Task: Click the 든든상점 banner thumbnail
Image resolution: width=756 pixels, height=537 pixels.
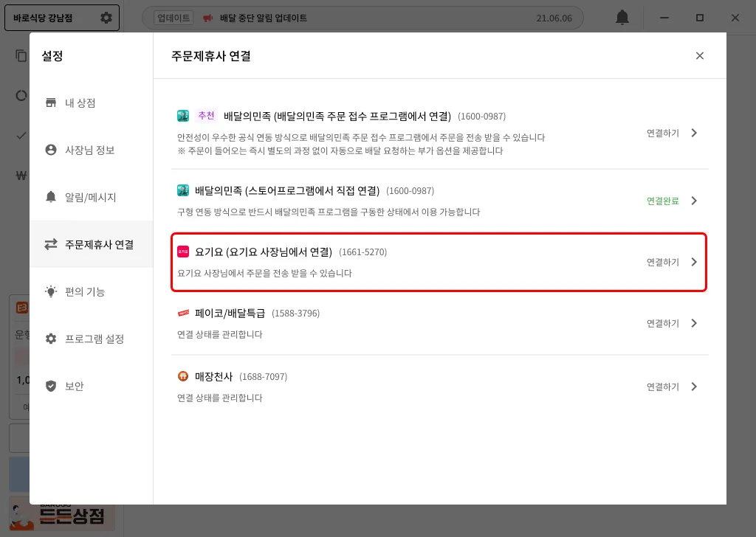Action: tap(62, 515)
